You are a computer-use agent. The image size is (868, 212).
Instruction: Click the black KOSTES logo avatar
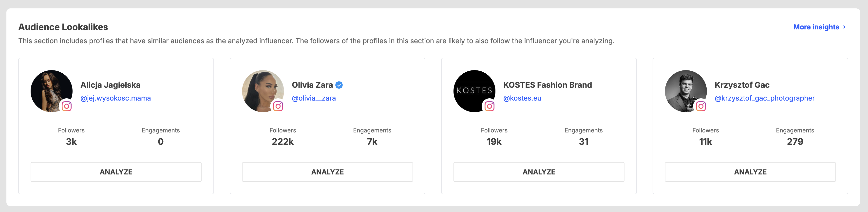pyautogui.click(x=474, y=91)
